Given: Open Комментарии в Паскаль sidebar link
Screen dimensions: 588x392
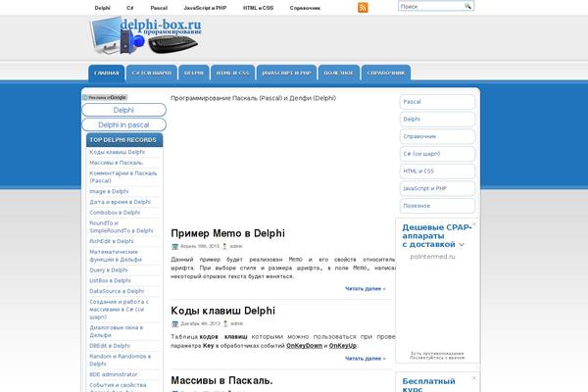Looking at the screenshot, I should pyautogui.click(x=123, y=177).
